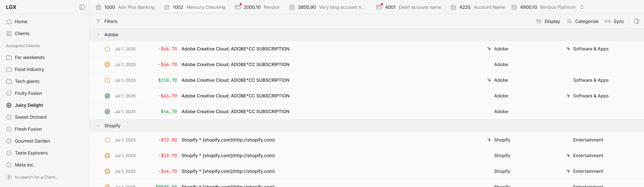Switch to 4220 Account Name tab
This screenshot has height=187, width=644.
coord(478,7)
